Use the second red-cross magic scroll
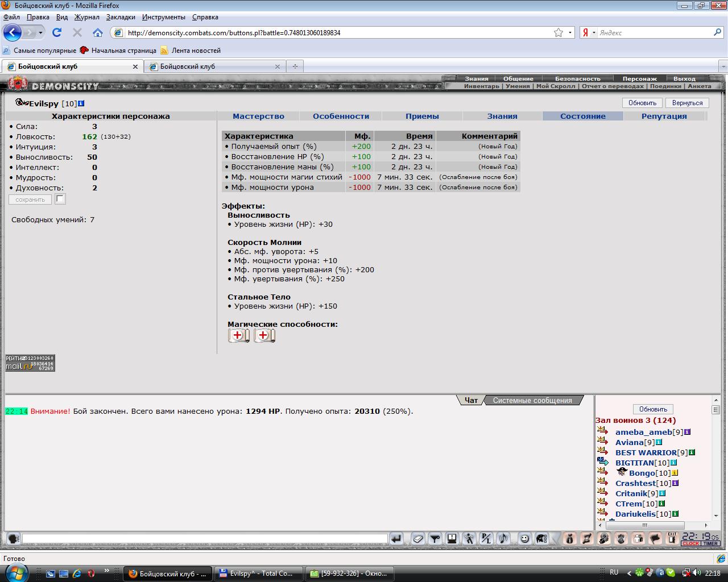 pos(264,335)
